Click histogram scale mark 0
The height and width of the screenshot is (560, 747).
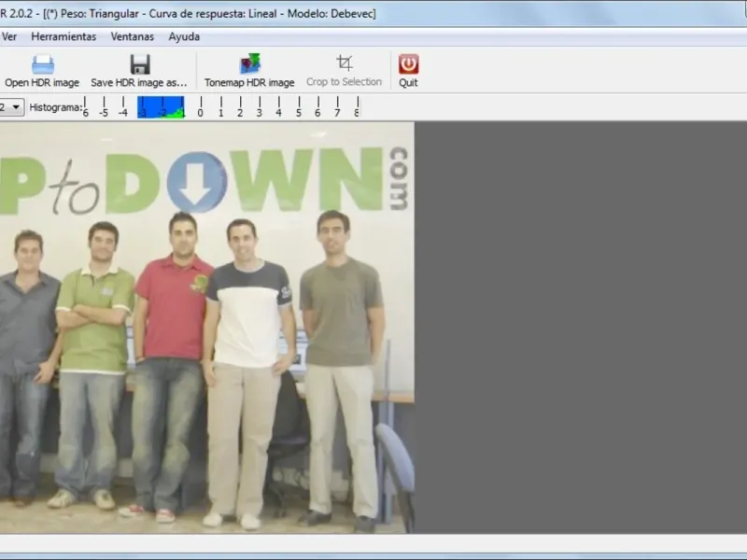pos(201,107)
